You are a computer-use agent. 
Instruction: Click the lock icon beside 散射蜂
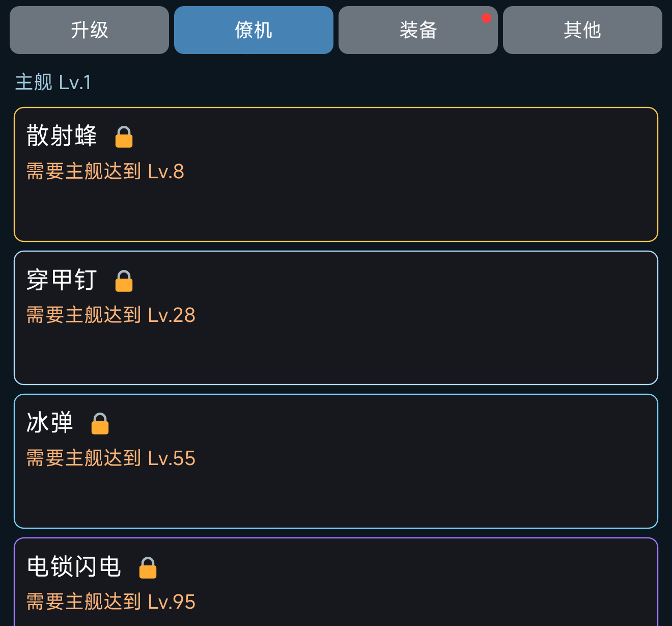[x=124, y=137]
